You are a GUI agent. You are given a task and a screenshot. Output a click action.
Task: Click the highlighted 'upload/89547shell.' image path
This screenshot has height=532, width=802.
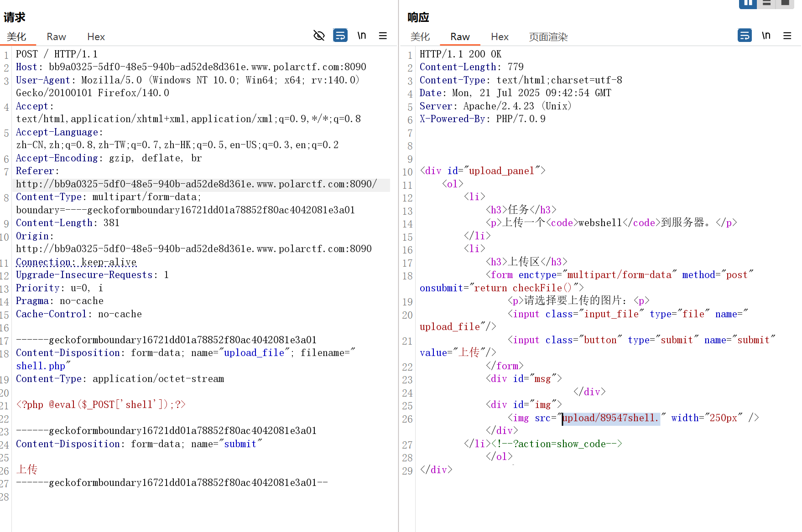(x=611, y=418)
